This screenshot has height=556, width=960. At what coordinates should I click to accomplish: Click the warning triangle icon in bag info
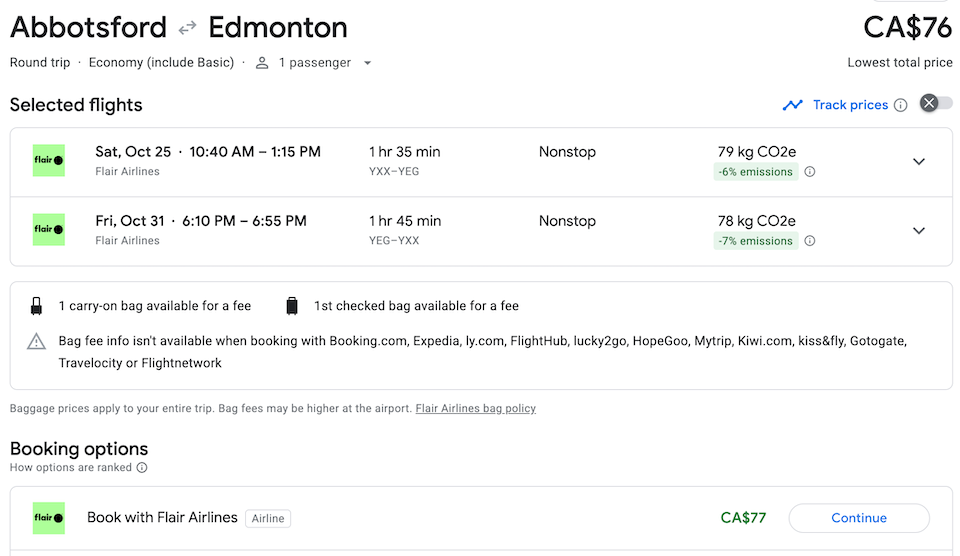[37, 342]
